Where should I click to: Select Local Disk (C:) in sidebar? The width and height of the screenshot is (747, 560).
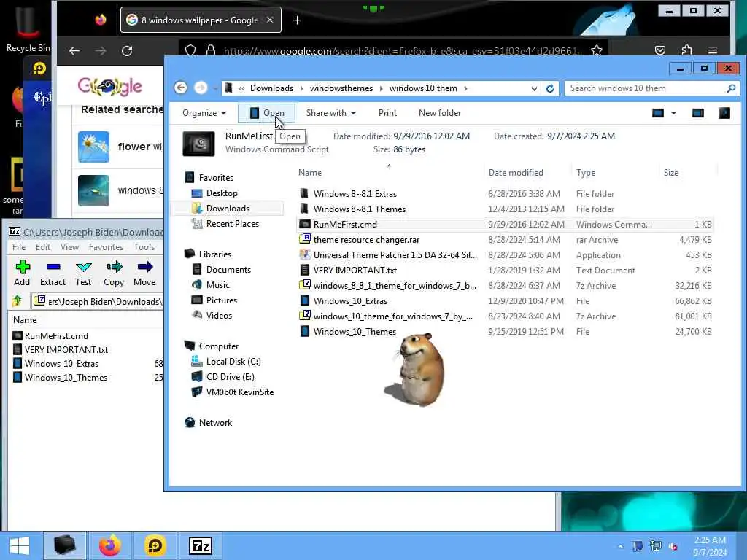click(233, 362)
